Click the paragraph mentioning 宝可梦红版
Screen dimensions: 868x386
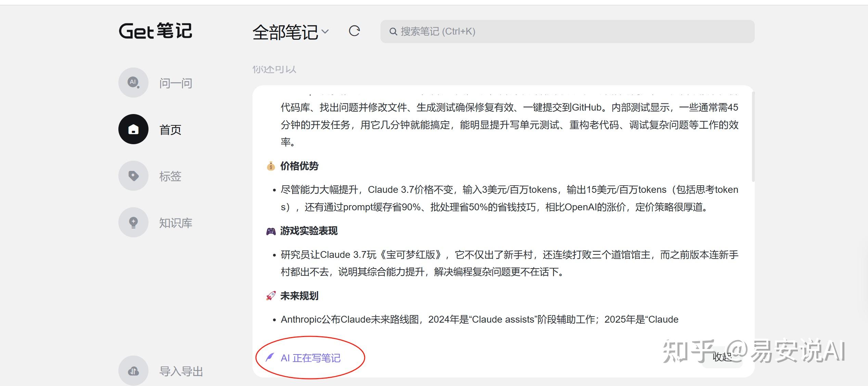tap(509, 263)
